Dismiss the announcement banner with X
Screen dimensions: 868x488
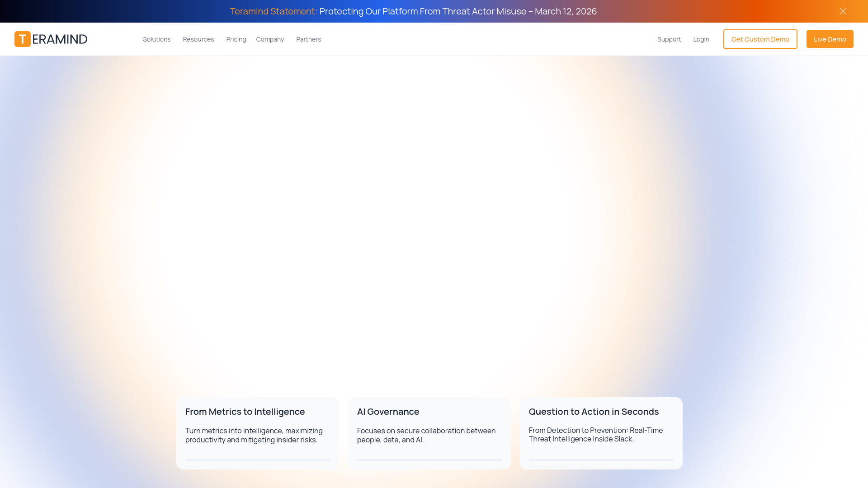pyautogui.click(x=843, y=11)
